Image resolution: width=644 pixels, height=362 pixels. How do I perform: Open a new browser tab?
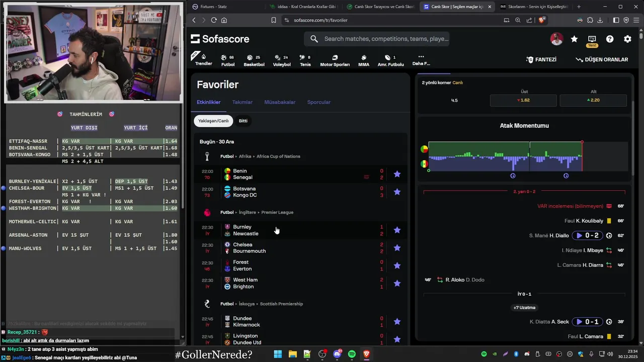579,7
